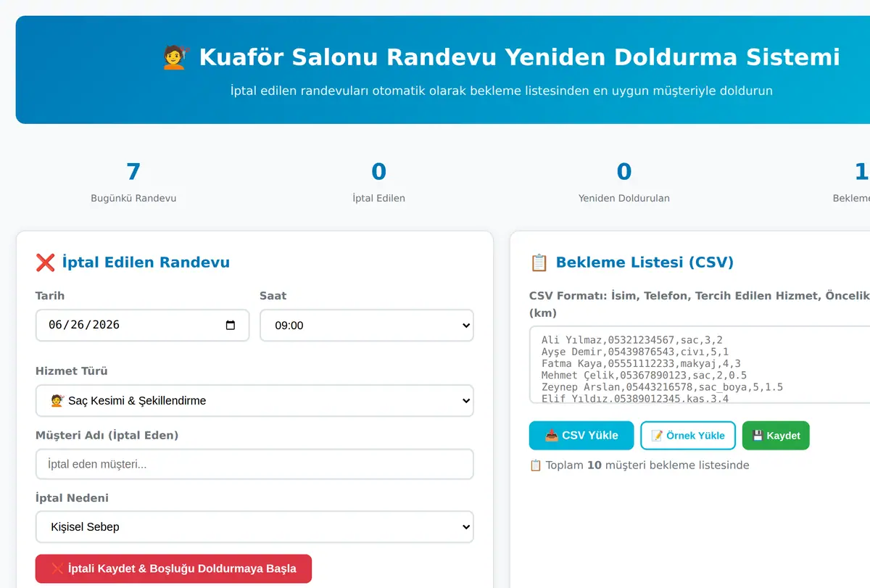Click the İptal Edilen Randevu heading

[x=146, y=262]
